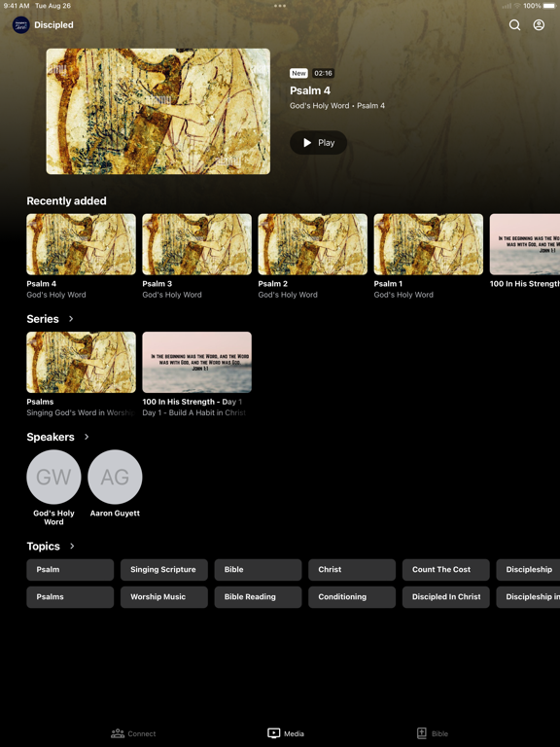Click Aaron Guyett speaker name
This screenshot has height=747, width=560.
tap(115, 514)
